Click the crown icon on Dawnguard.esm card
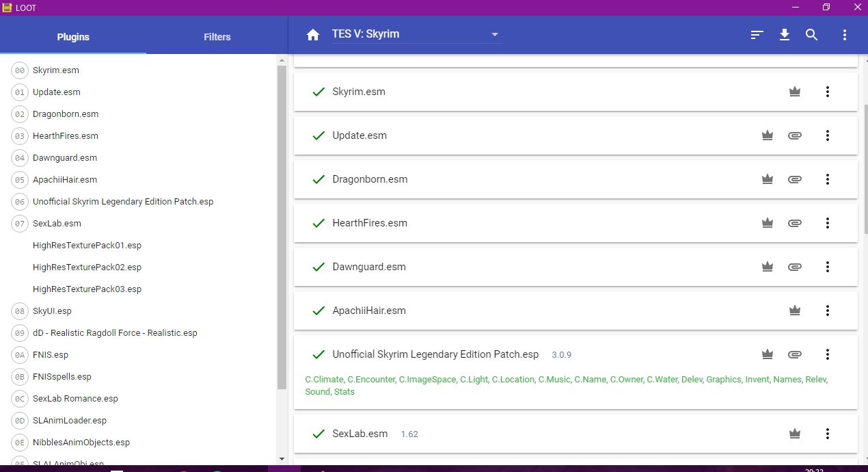Screen dimensions: 868x472 (768, 267)
